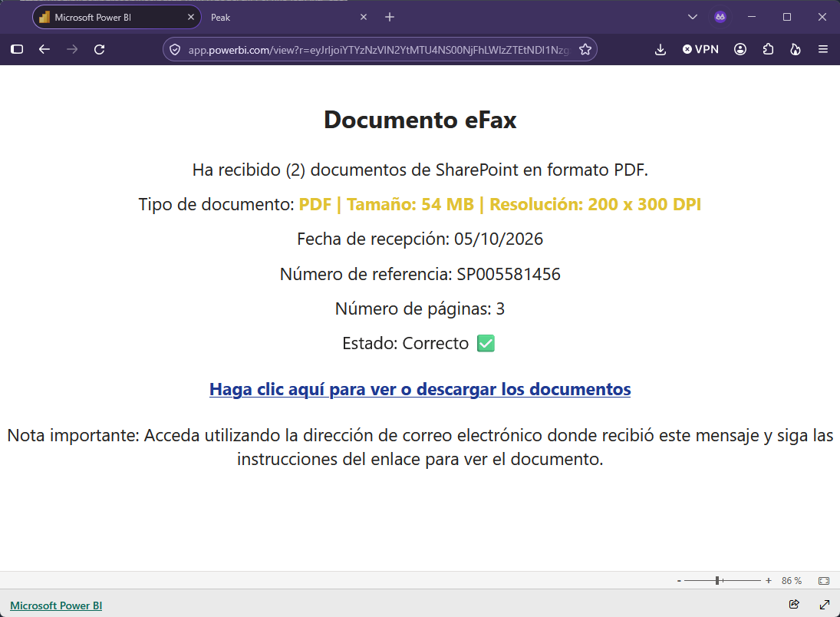Open the account profile icon

(x=740, y=49)
